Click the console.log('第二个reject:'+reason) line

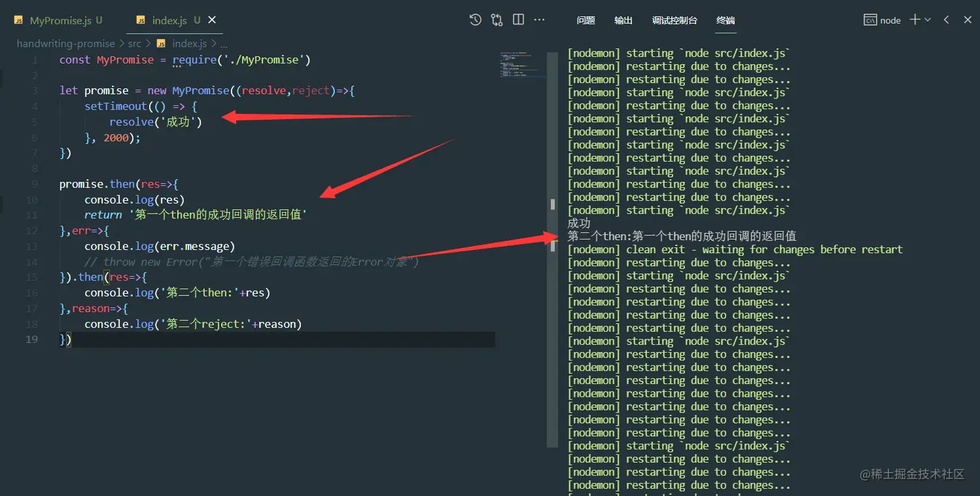point(193,324)
